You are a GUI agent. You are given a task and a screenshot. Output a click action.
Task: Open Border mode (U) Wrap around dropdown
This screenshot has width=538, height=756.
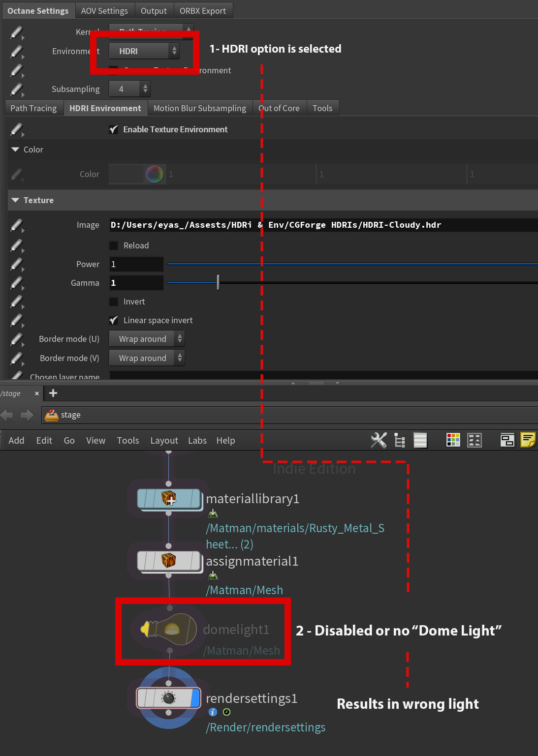coord(147,339)
